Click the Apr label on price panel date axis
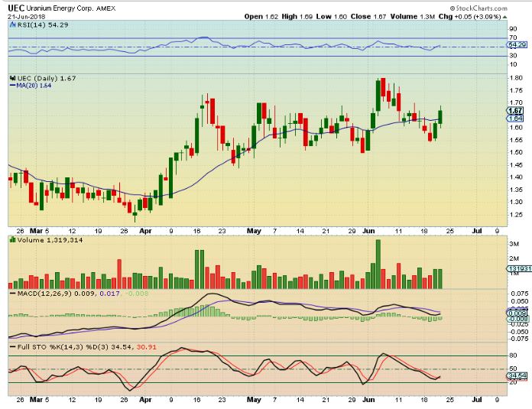This screenshot has width=532, height=409. pos(145,231)
